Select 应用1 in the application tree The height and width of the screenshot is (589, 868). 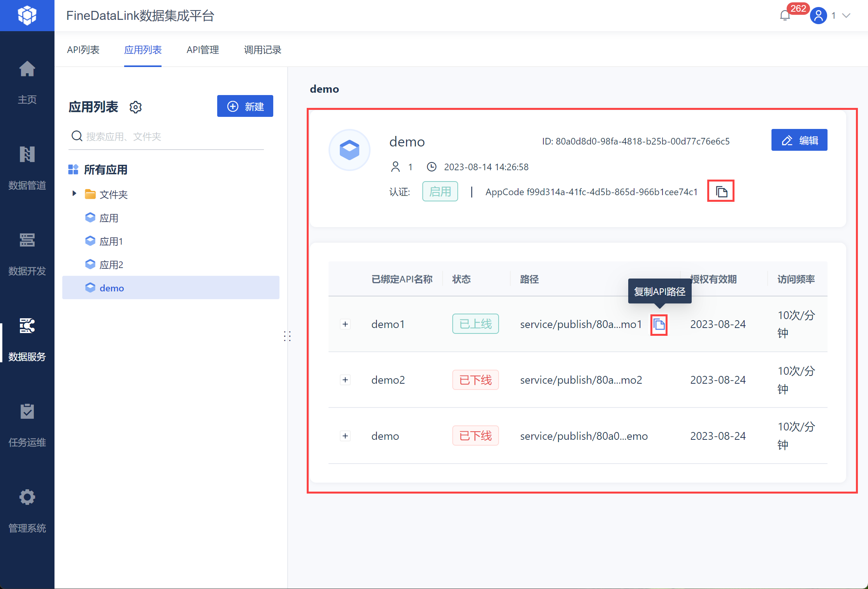pyautogui.click(x=111, y=242)
